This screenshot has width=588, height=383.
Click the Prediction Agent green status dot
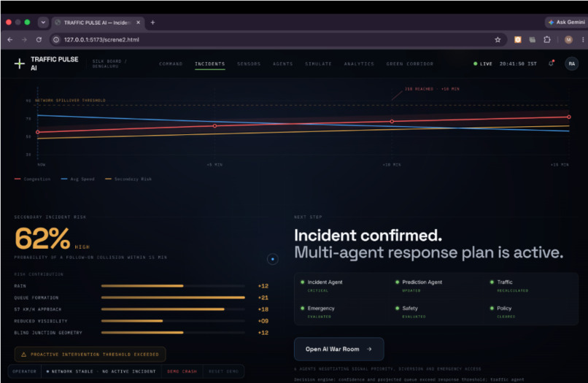[x=397, y=282]
